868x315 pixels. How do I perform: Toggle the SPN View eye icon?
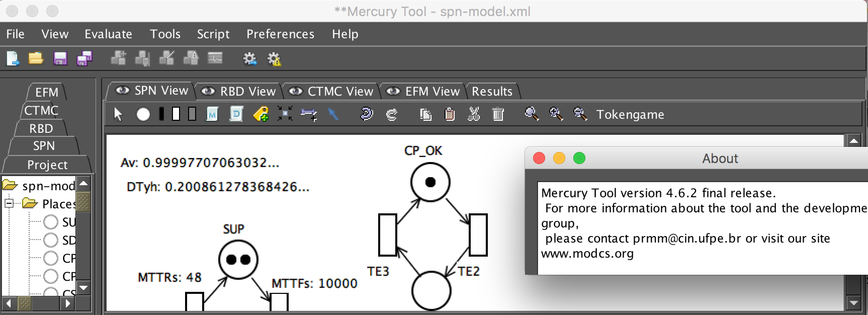[122, 91]
